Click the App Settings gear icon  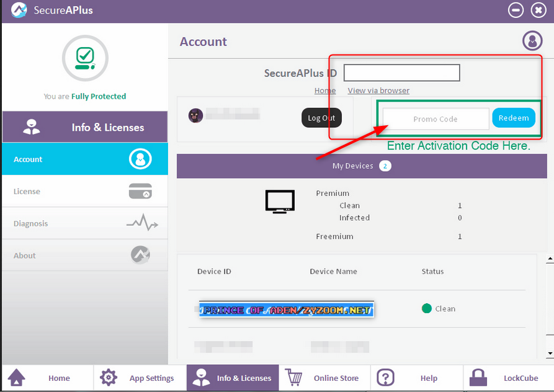[x=109, y=378]
